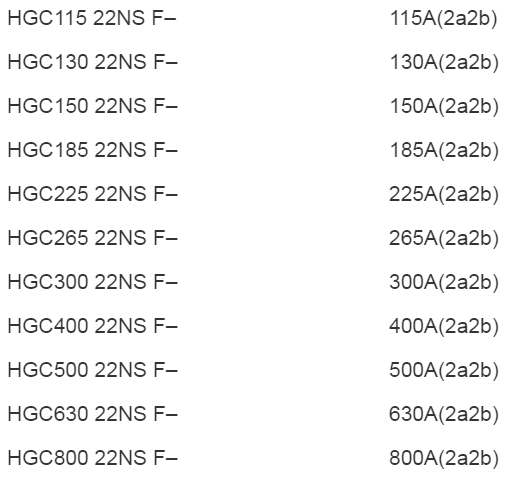
Task: Select the HGC185 22NS F– entry
Action: pyautogui.click(x=92, y=150)
